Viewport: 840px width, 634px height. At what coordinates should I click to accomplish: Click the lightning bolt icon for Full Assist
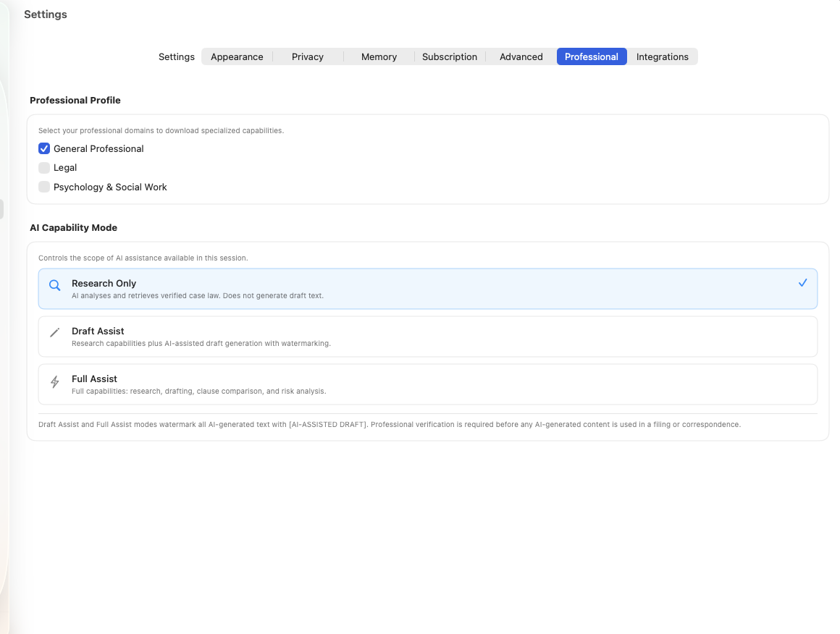54,381
